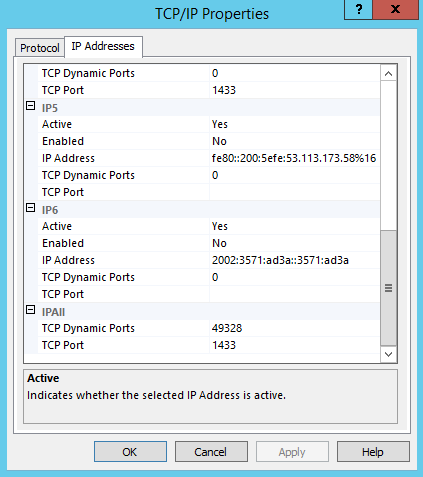423x477 pixels.
Task: Click the scroll down arrow
Action: [388, 354]
